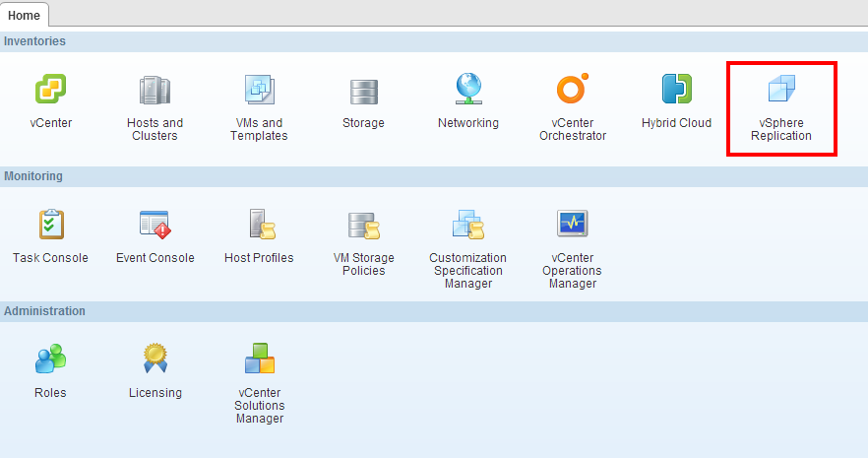Open the vCenter Operations Manager icon

573,224
